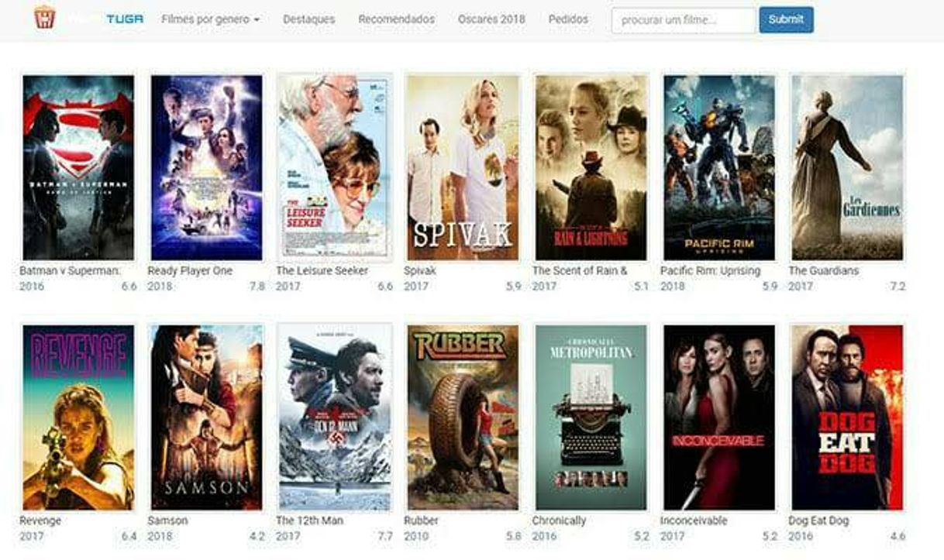
Task: Open The Leisure Seeker poster thumbnail
Action: click(335, 167)
